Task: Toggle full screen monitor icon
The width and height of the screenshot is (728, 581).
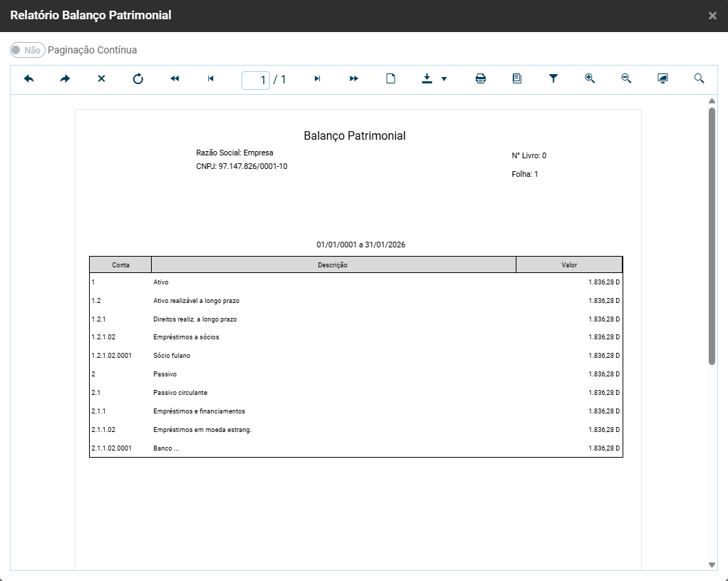Action: point(662,78)
